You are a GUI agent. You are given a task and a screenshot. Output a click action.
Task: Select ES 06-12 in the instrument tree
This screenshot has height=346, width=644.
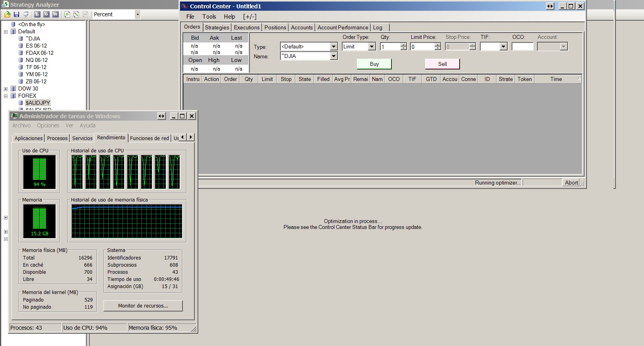coord(36,46)
